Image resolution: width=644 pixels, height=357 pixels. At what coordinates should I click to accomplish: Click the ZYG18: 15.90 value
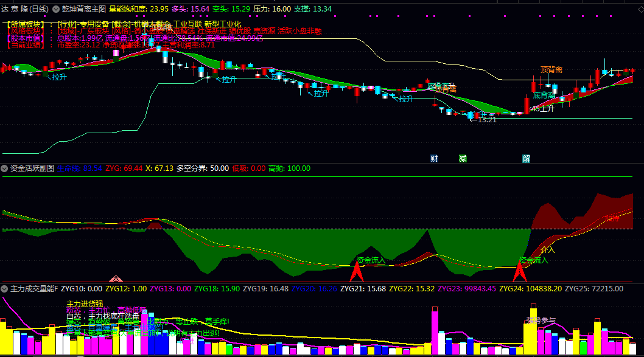[217, 289]
